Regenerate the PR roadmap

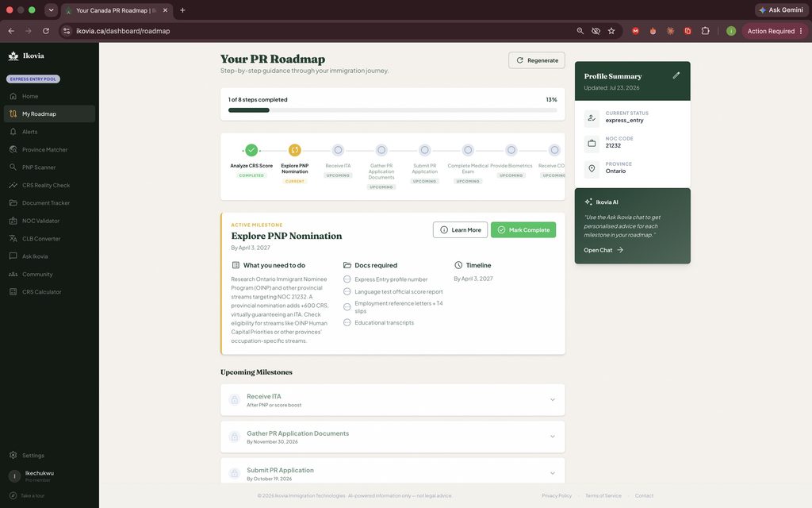[537, 60]
